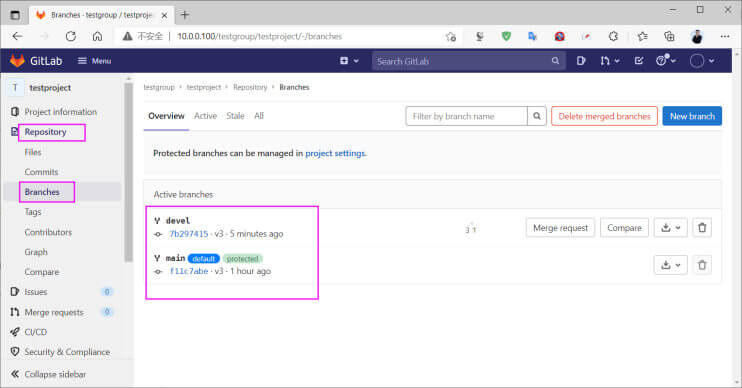Open browser extensions puzzle icon

(x=613, y=36)
